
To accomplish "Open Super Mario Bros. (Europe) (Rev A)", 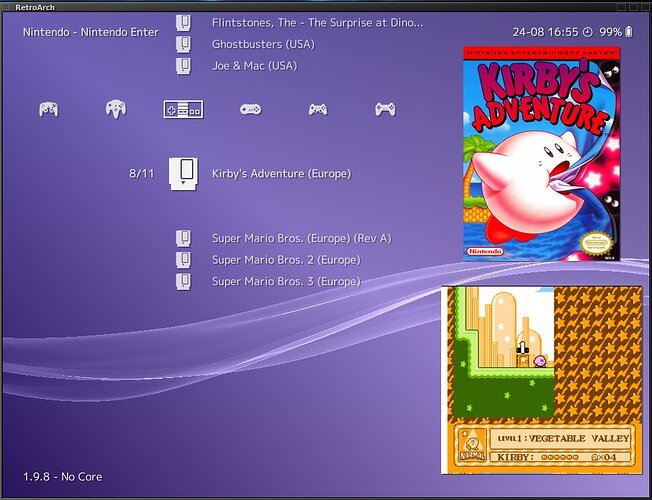I will [x=302, y=238].
